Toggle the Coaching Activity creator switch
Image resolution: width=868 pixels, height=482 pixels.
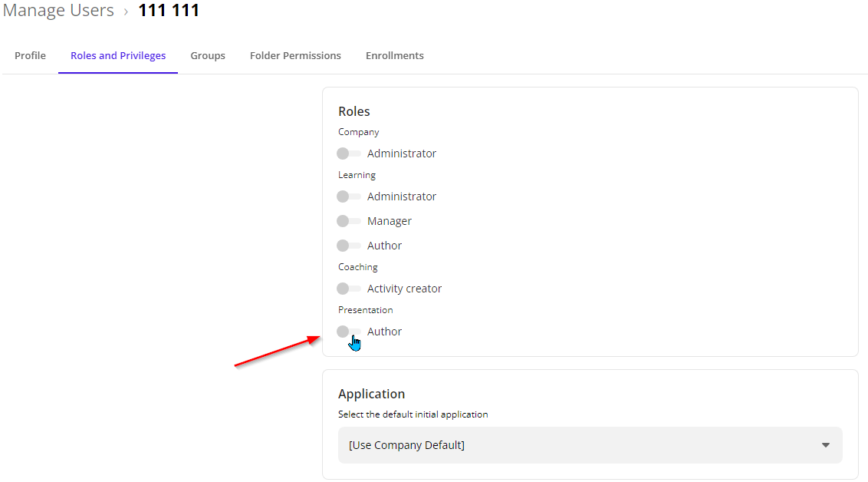[349, 289]
